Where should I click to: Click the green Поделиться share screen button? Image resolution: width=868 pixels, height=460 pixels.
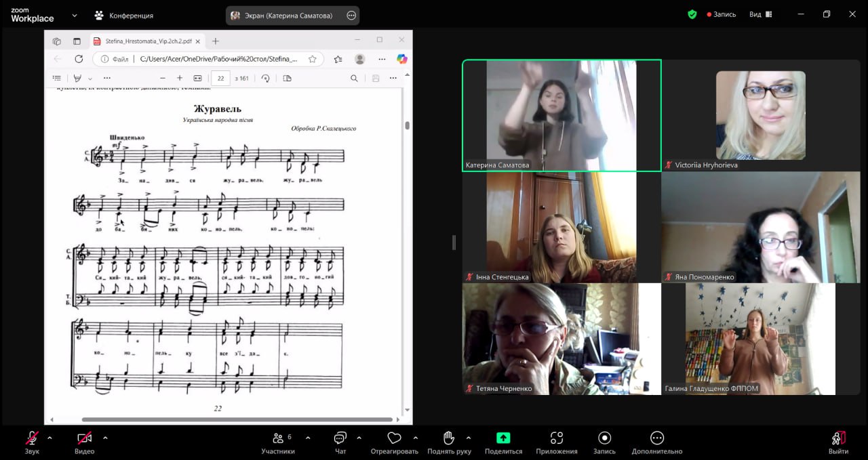(x=503, y=442)
